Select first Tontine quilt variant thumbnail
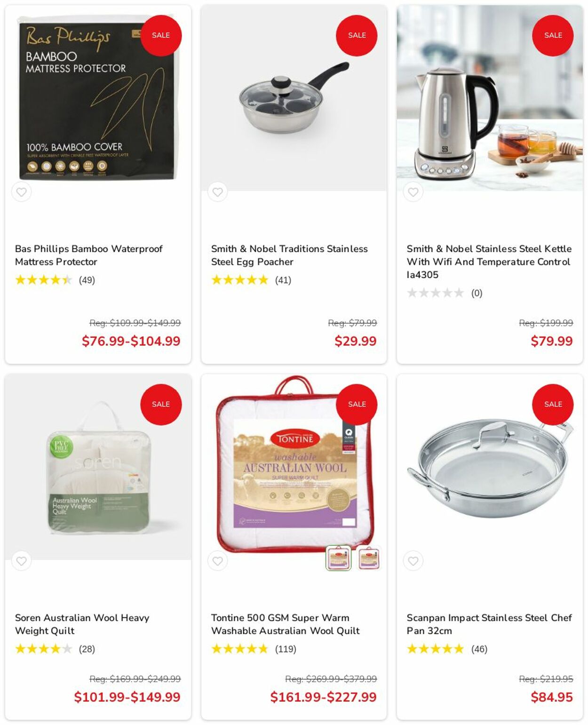 coord(339,558)
